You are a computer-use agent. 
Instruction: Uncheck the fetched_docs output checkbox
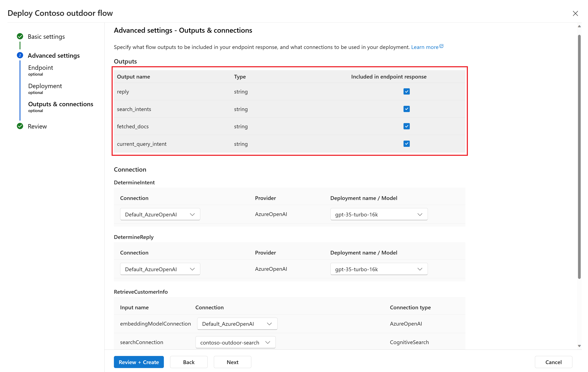tap(406, 126)
